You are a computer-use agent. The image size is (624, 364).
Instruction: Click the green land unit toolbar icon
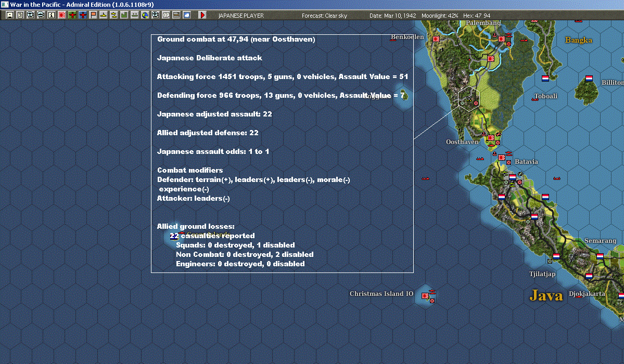click(x=124, y=15)
